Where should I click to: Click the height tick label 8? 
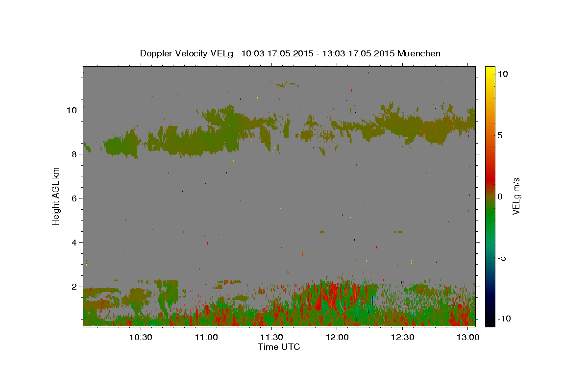click(x=74, y=154)
